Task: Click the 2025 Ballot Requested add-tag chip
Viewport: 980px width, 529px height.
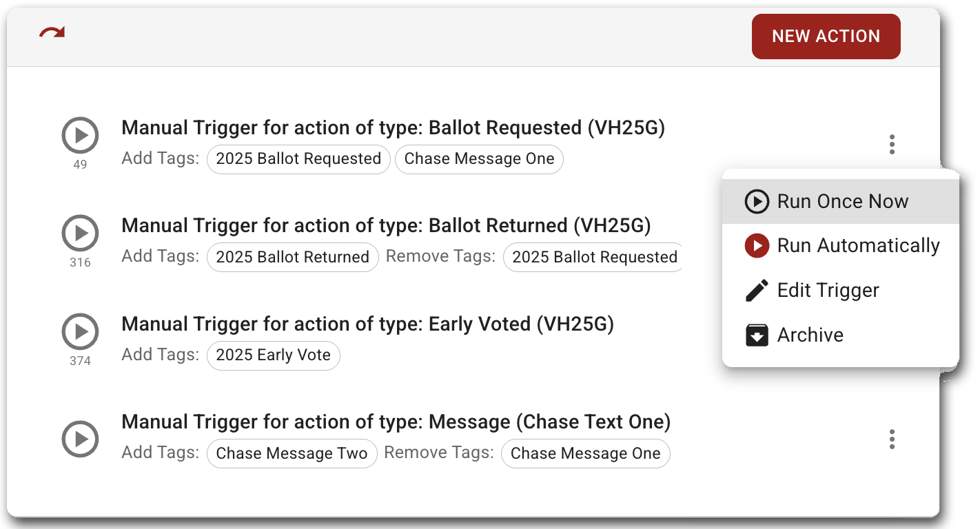Action: pyautogui.click(x=298, y=158)
